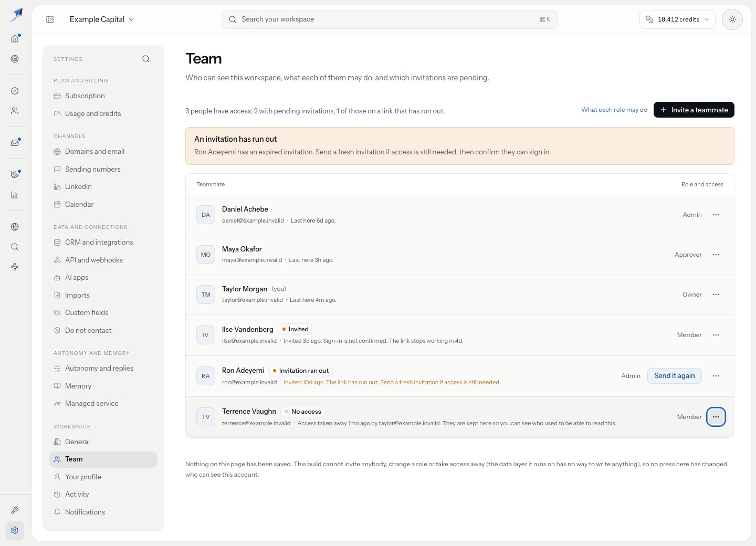The image size is (756, 546).
Task: Select the Calendar channel item
Action: click(x=103, y=204)
